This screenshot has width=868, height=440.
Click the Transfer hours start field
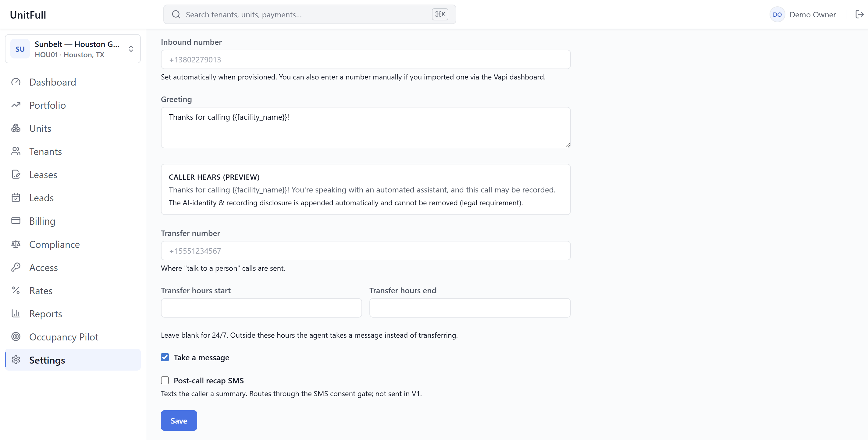point(261,308)
